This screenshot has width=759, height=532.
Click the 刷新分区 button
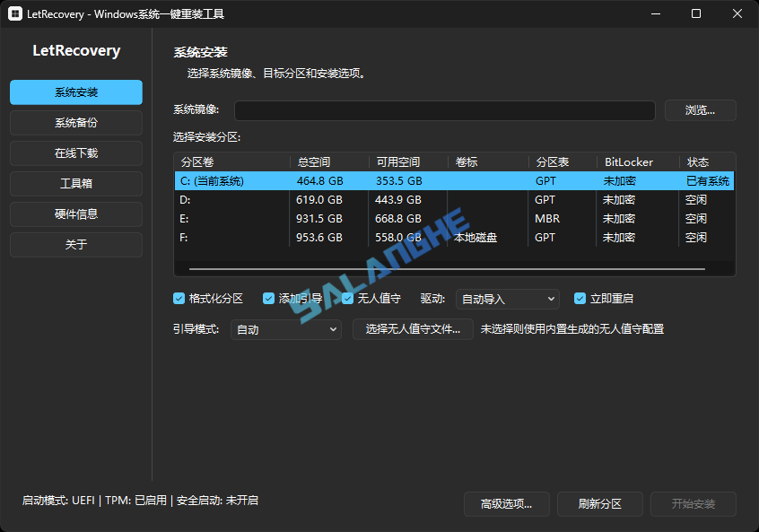(x=599, y=504)
